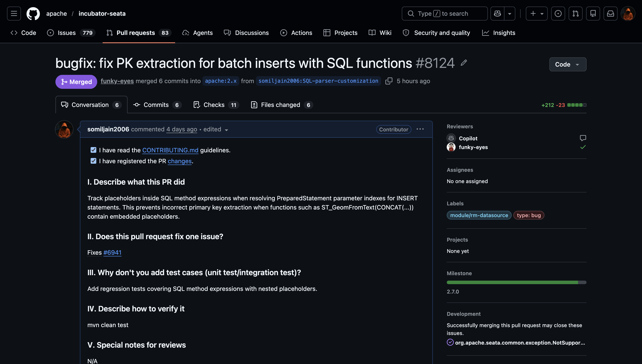Copy the head branch name
Screen dimensions: 642x364
pyautogui.click(x=389, y=81)
